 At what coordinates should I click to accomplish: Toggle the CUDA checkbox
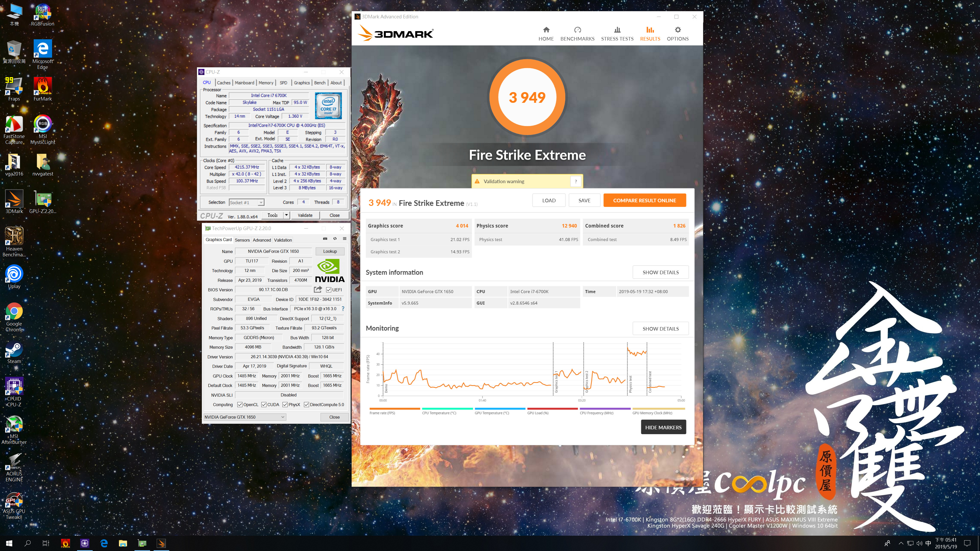[x=264, y=405]
